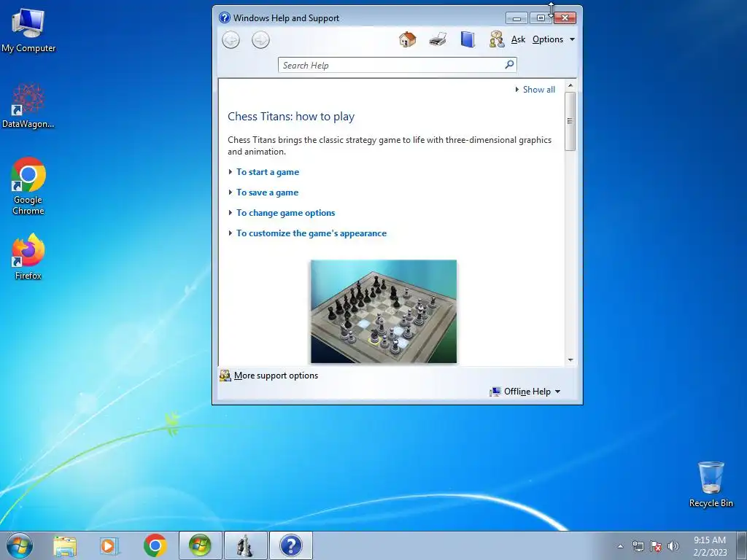Click the chess board image
This screenshot has height=560, width=747.
tap(384, 311)
